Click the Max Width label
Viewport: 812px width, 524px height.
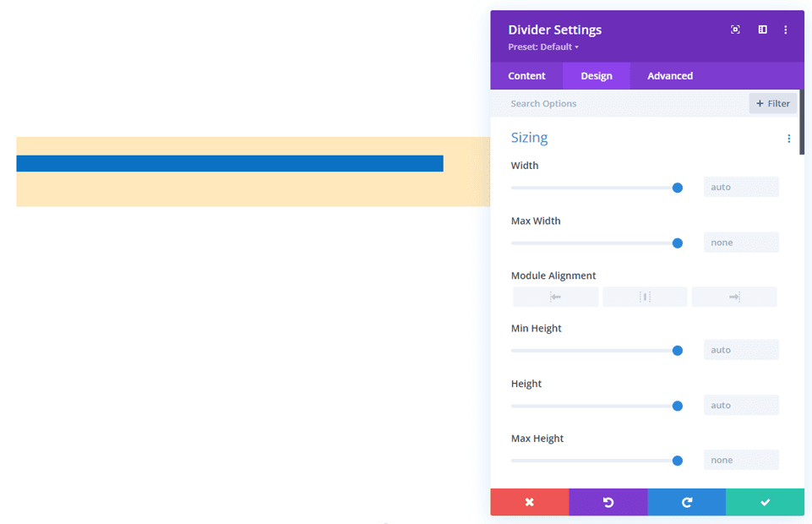[x=536, y=221]
